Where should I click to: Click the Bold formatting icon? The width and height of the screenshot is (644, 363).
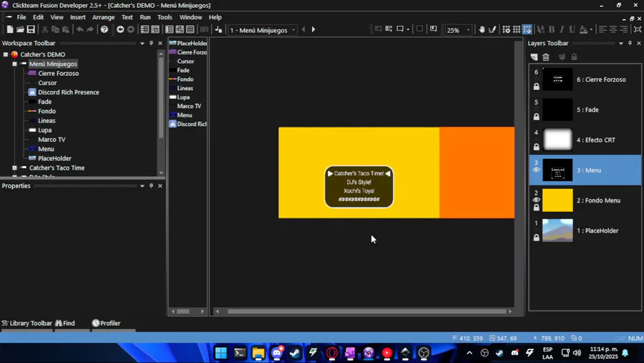(552, 29)
